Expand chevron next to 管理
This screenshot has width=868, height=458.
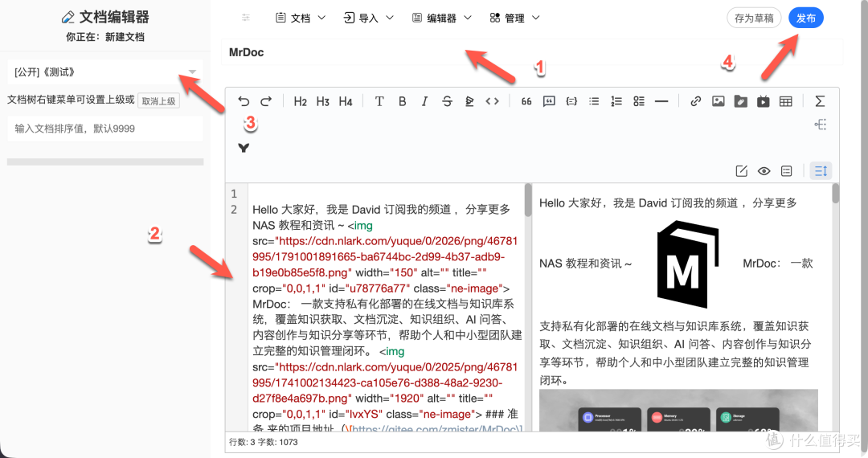(x=536, y=18)
